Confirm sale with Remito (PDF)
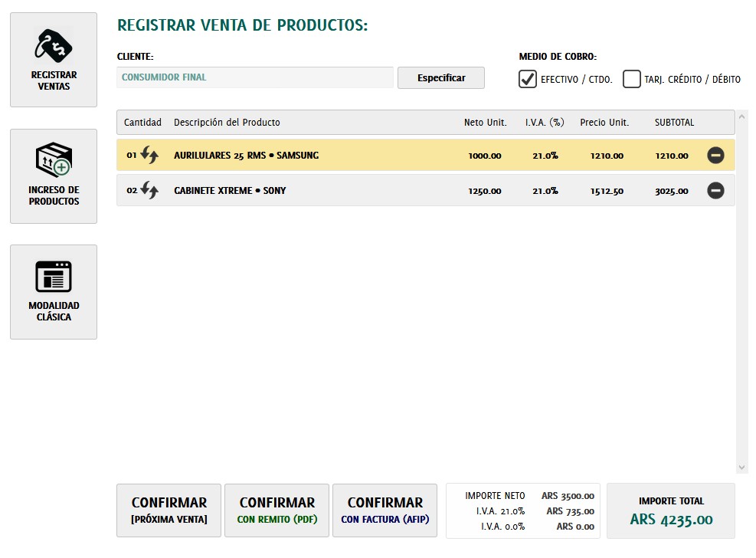This screenshot has height=558, width=756. pyautogui.click(x=277, y=510)
